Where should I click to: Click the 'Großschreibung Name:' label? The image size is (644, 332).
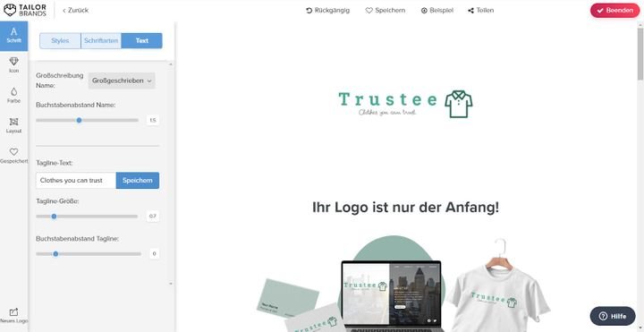click(x=60, y=81)
